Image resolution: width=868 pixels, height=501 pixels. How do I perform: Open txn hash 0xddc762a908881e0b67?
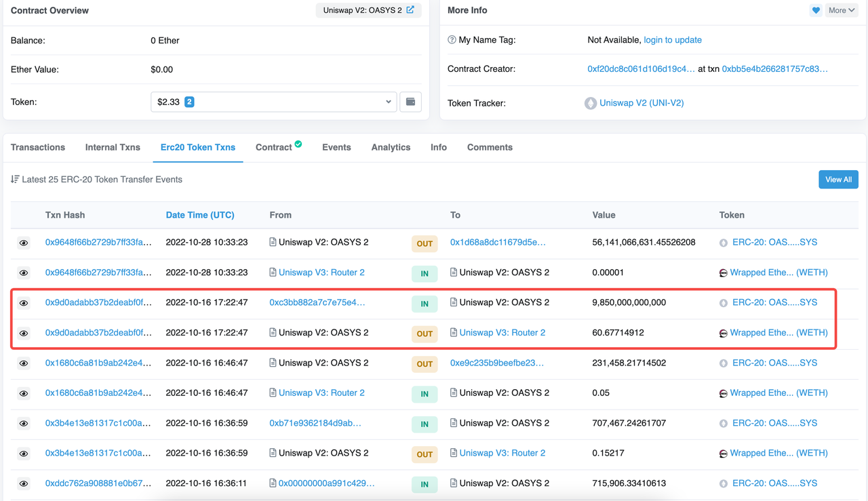point(98,483)
